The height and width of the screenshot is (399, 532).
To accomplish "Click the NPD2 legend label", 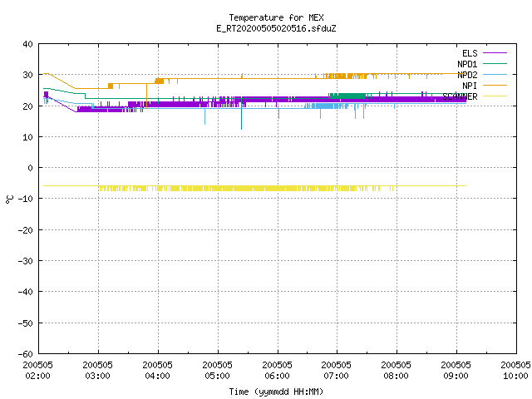I will click(467, 75).
